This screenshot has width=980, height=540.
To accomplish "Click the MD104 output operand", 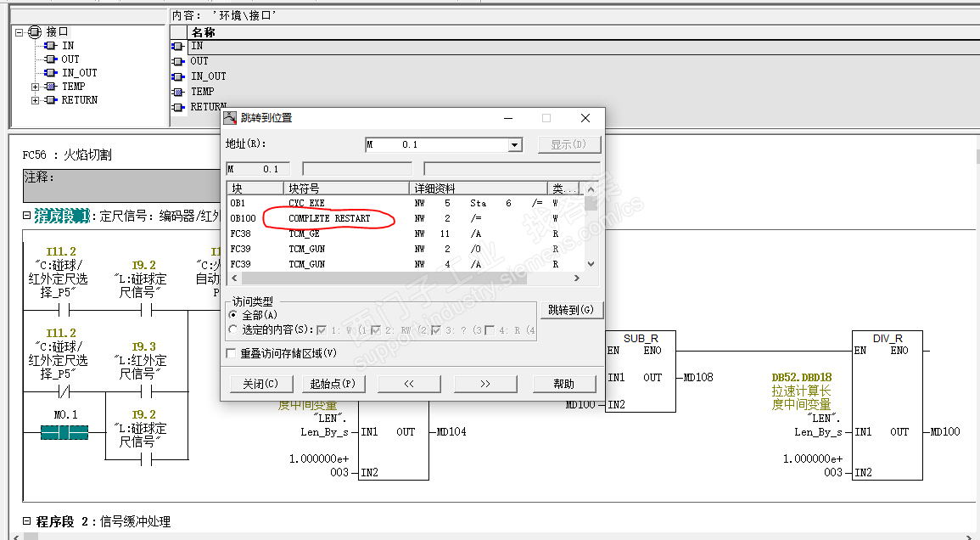I will click(451, 432).
